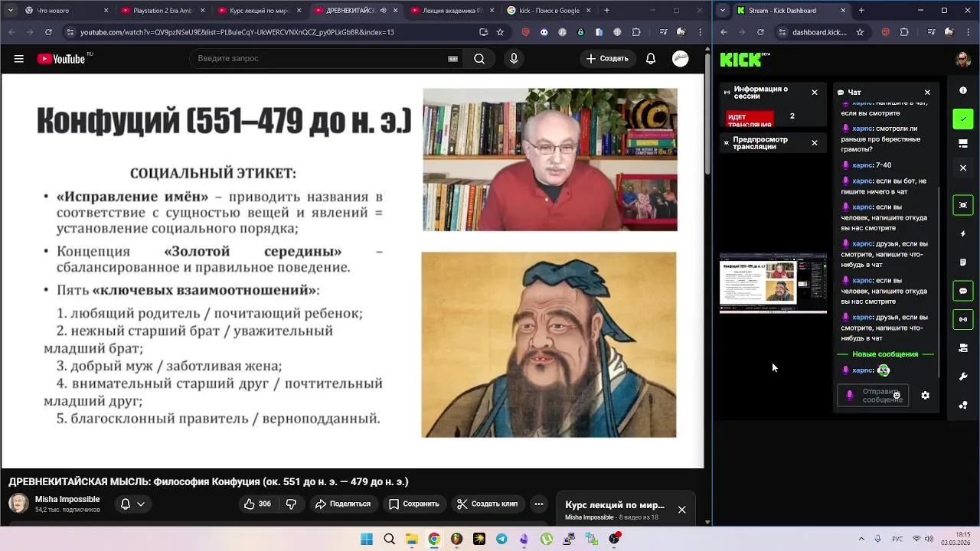Open chat settings gear icon
Screen dimensions: 980x551
[x=925, y=396]
